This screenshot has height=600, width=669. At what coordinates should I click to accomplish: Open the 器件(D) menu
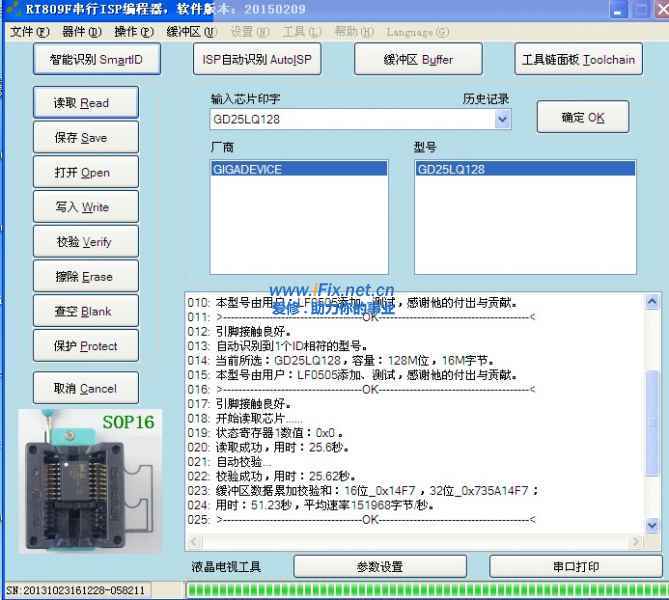(81, 32)
